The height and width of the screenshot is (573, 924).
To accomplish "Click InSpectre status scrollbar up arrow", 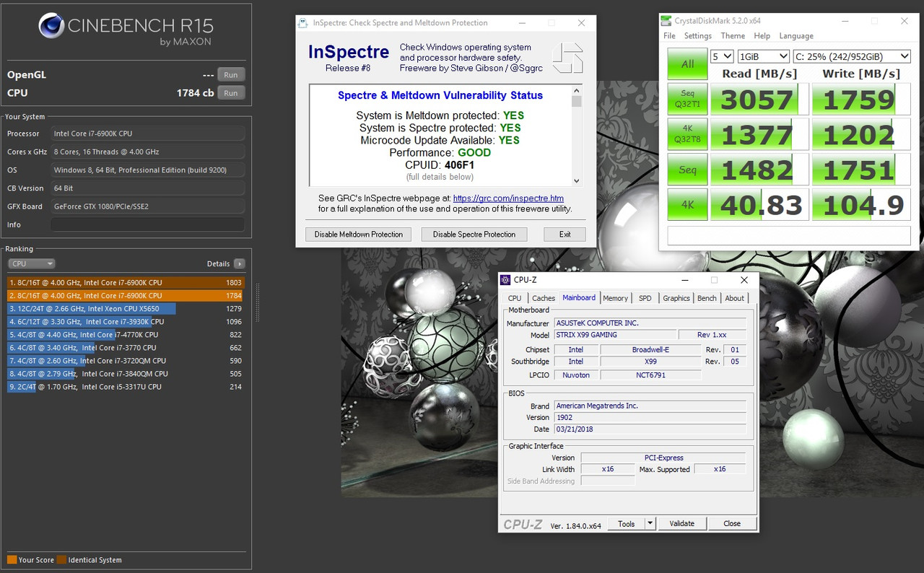I will (x=576, y=90).
